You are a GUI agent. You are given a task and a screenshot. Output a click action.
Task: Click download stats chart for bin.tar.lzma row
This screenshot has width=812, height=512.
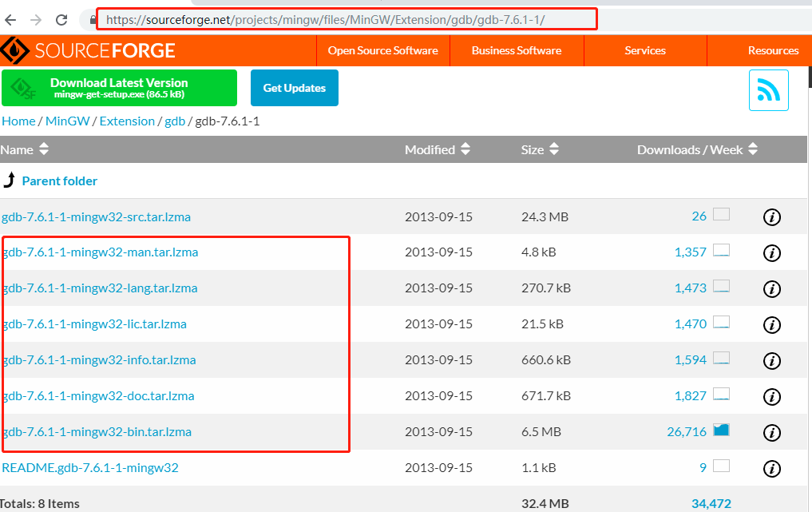point(721,430)
